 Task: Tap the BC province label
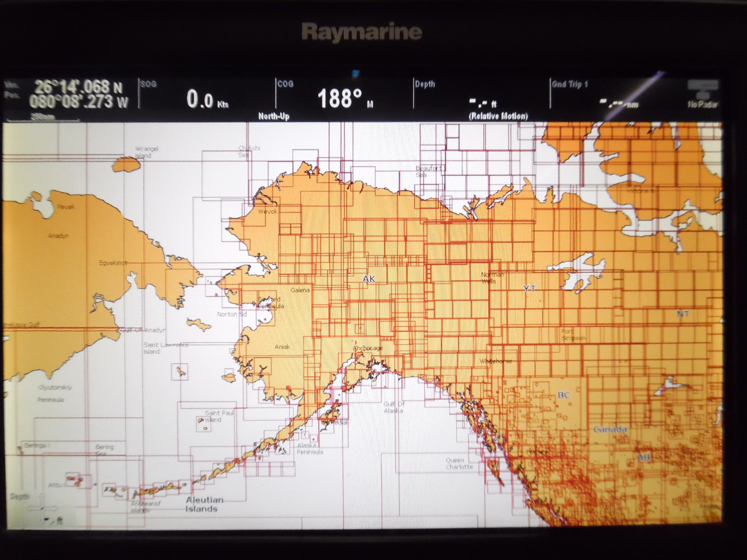[x=564, y=395]
